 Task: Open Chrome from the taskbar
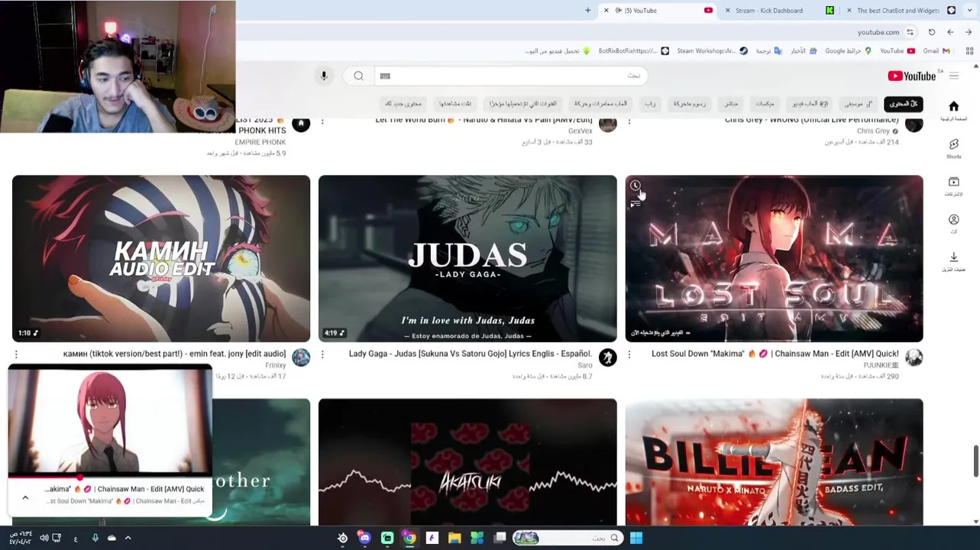click(x=409, y=538)
